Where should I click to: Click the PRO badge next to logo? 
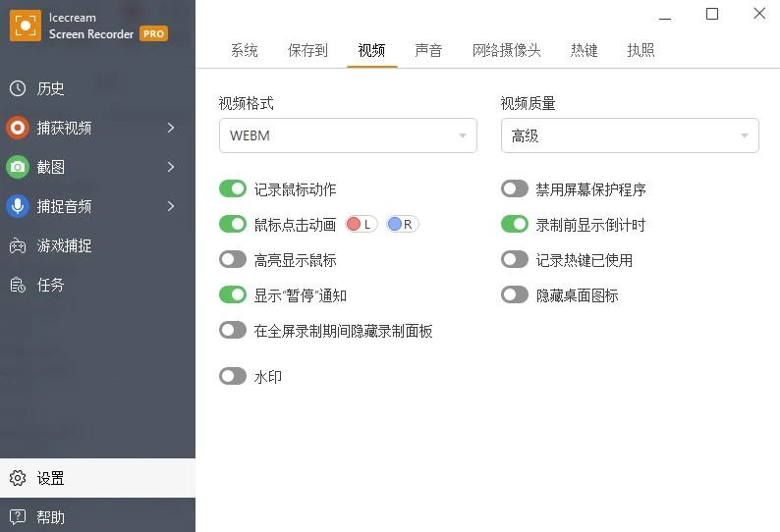tap(153, 33)
